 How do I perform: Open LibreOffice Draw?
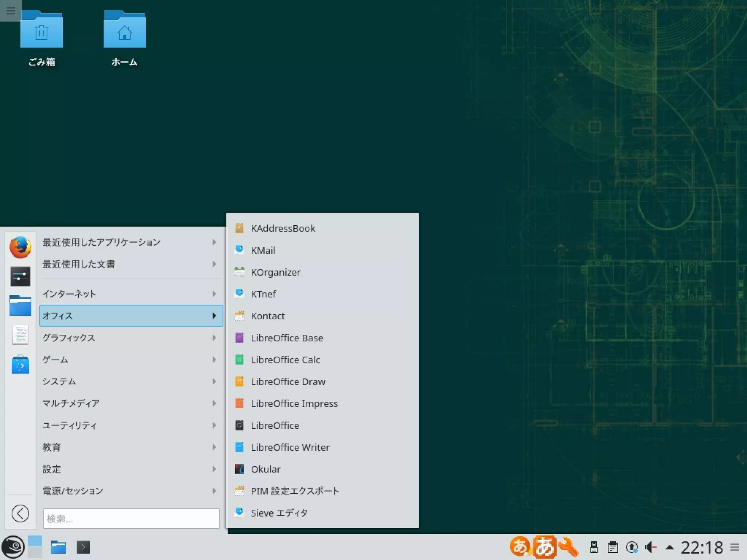322,381
